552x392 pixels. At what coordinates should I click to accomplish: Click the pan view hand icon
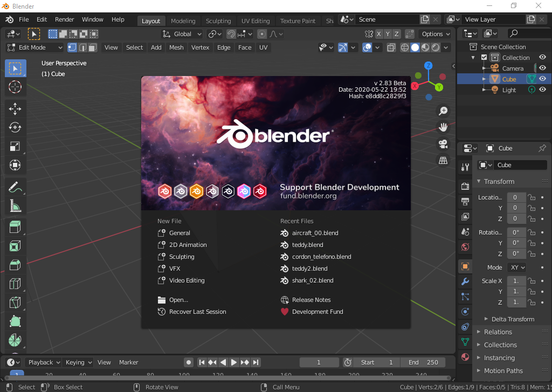443,127
